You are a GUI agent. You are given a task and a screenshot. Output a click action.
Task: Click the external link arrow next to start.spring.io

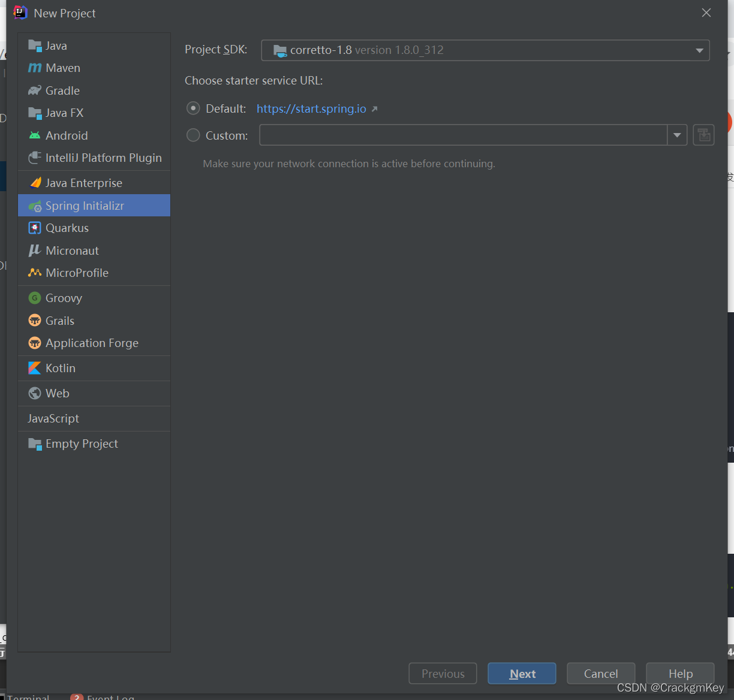[375, 109]
